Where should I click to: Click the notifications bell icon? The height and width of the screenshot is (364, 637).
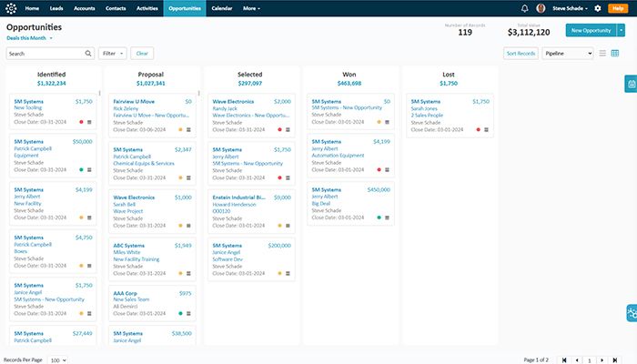tap(524, 8)
